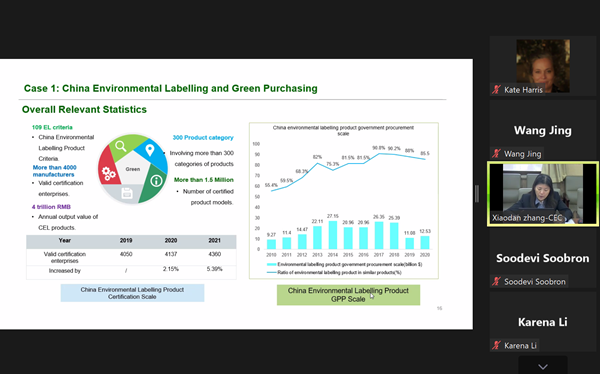Select the Karena Li participant tile

pos(543,322)
